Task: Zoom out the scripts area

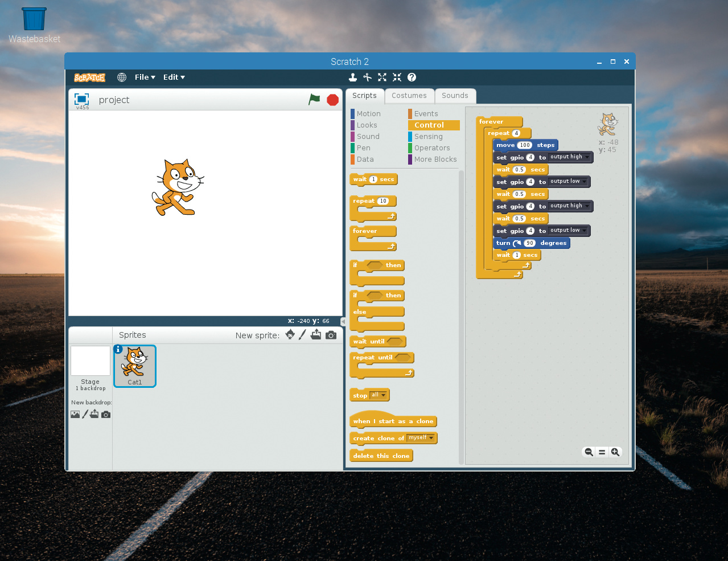Action: 589,452
